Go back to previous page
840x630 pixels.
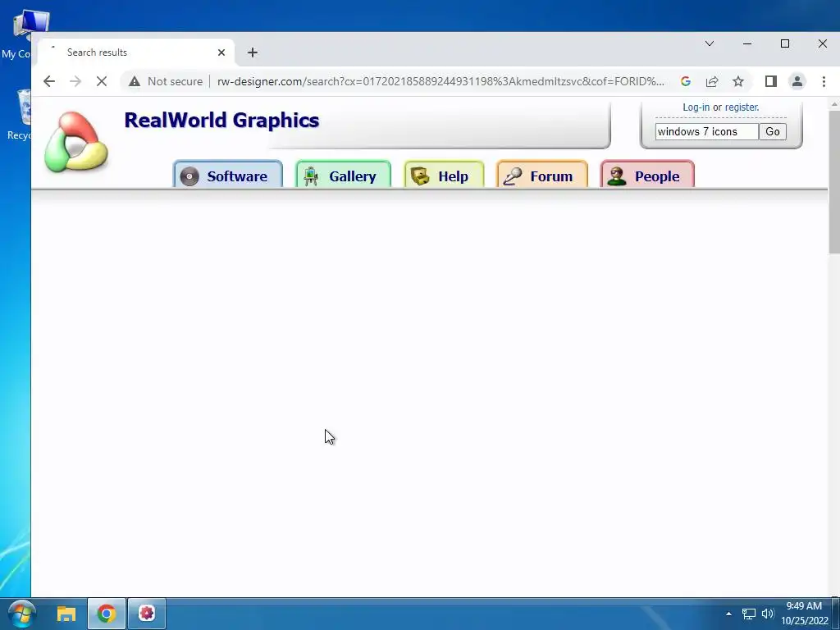pyautogui.click(x=49, y=81)
